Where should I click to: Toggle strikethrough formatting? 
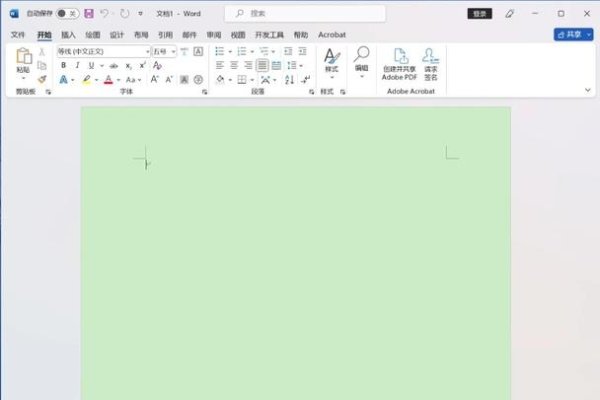coord(114,65)
